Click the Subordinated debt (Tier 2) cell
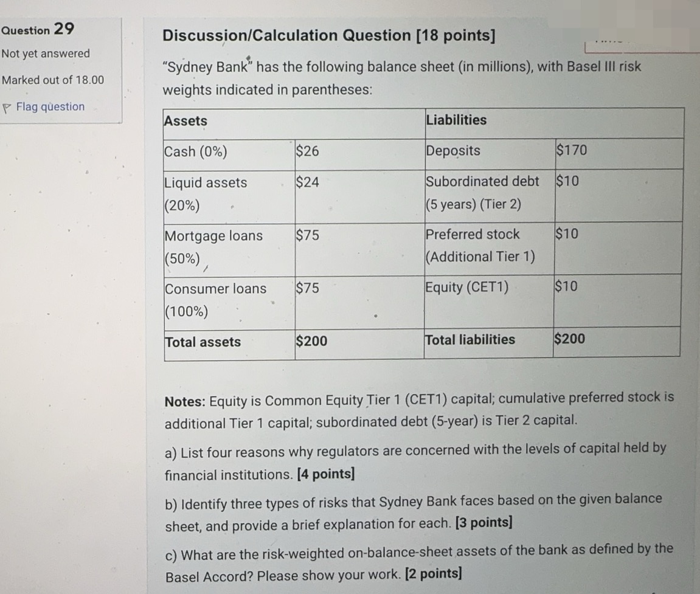Viewport: 700px width, 594px height. click(x=480, y=193)
